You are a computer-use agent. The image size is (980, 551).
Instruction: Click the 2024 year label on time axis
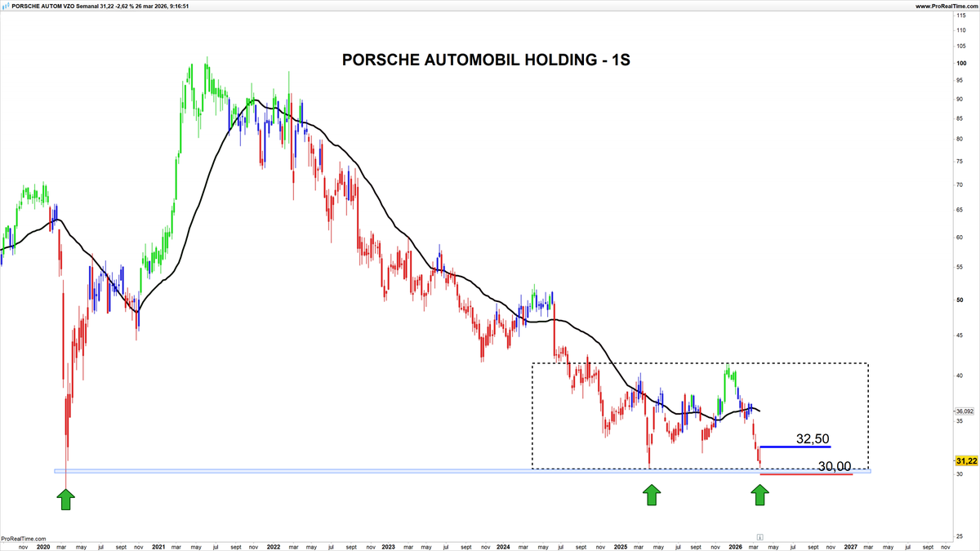tap(504, 546)
